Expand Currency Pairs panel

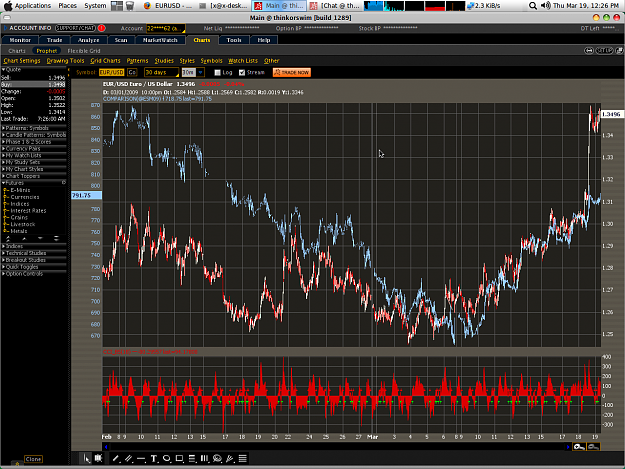pyautogui.click(x=34, y=148)
